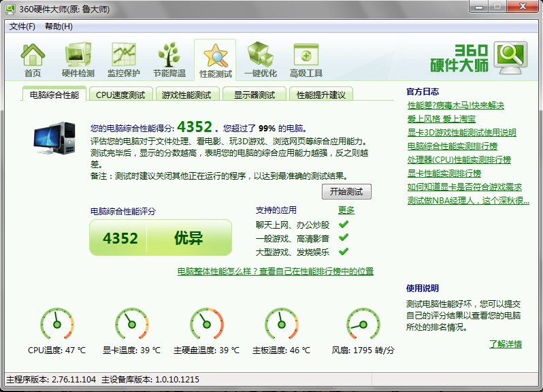Click the CPU温度: 47 ℃ reading
Screen dimensions: 543x392
[56, 350]
